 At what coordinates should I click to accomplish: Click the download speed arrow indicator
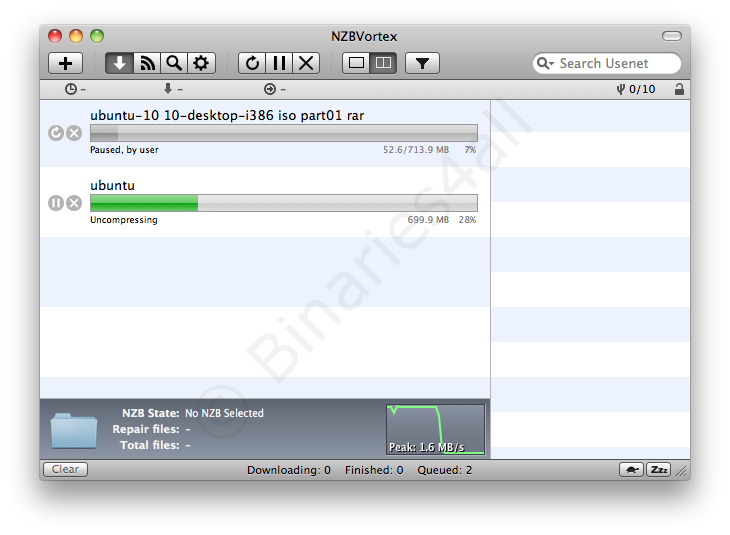click(168, 88)
